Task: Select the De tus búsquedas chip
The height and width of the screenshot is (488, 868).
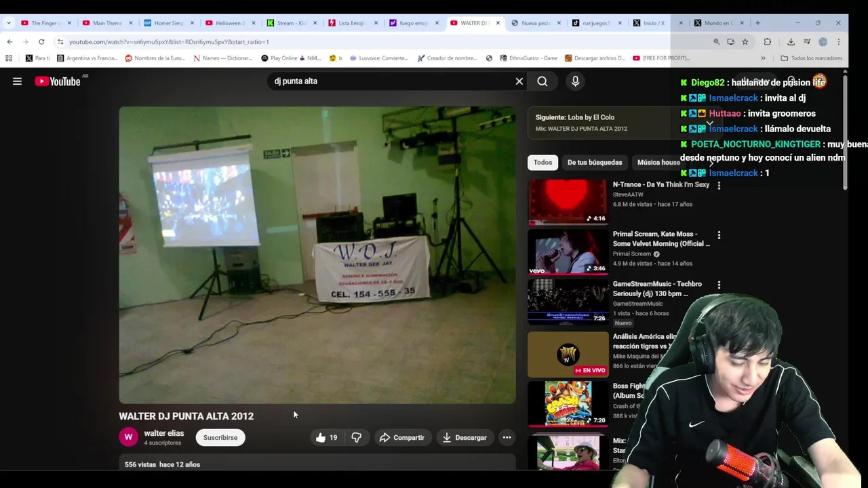Action: tap(595, 163)
